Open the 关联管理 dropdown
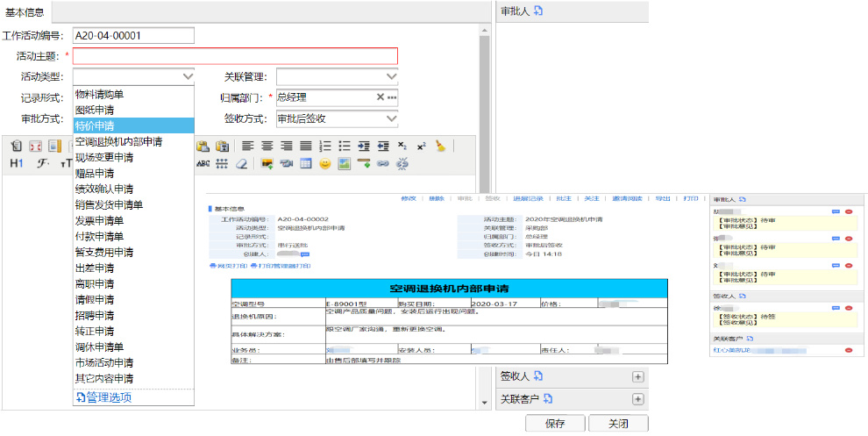Image resolution: width=868 pixels, height=436 pixels. [x=391, y=77]
